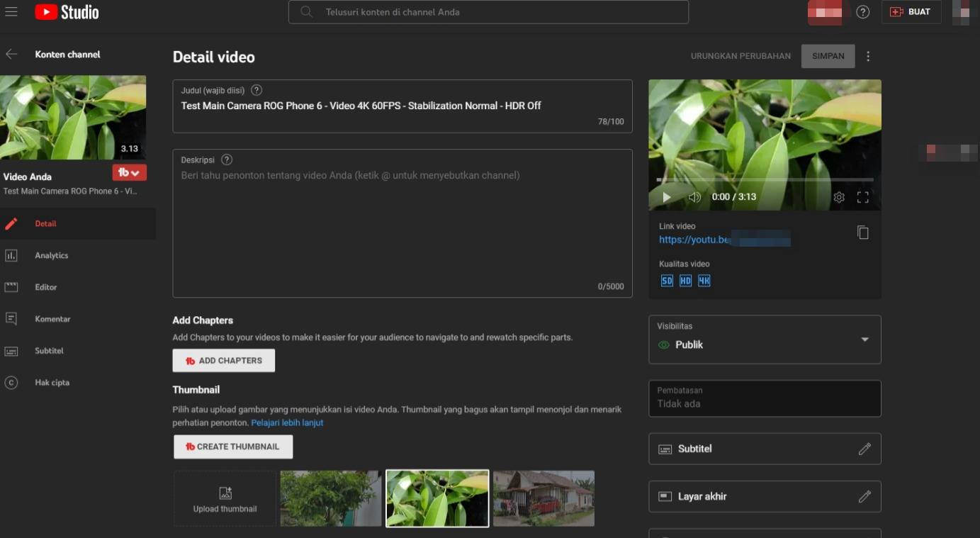The image size is (980, 538).
Task: Click the Deskripsi help question icon
Action: coord(227,159)
